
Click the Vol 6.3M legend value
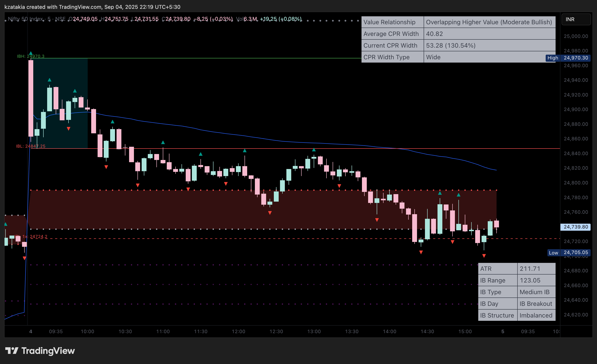pos(250,19)
